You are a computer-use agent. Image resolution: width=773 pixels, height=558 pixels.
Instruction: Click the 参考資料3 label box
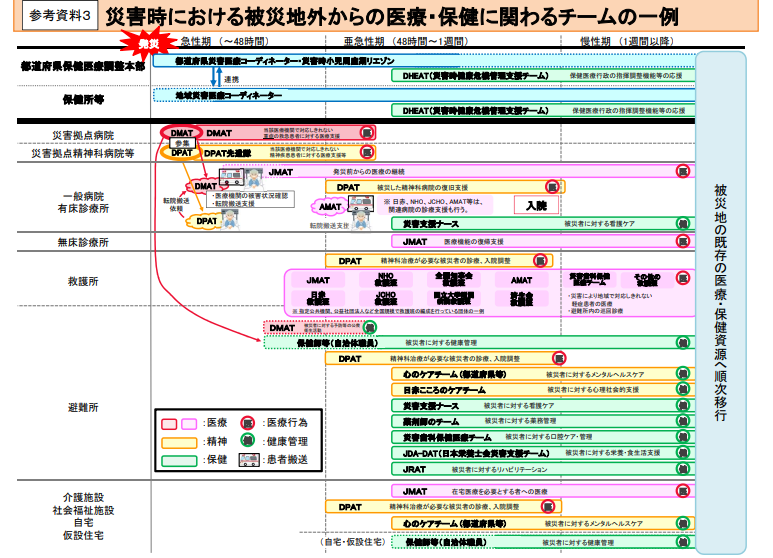60,16
